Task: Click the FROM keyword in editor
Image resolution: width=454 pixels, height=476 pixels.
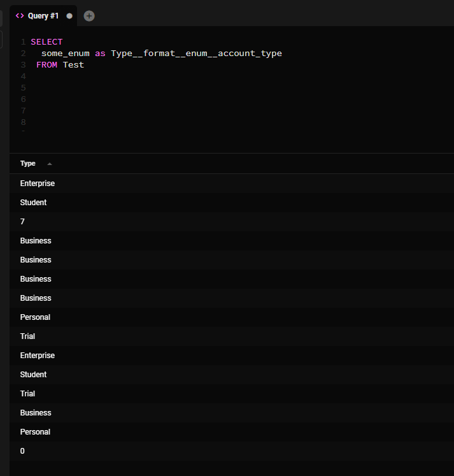Action: 46,65
